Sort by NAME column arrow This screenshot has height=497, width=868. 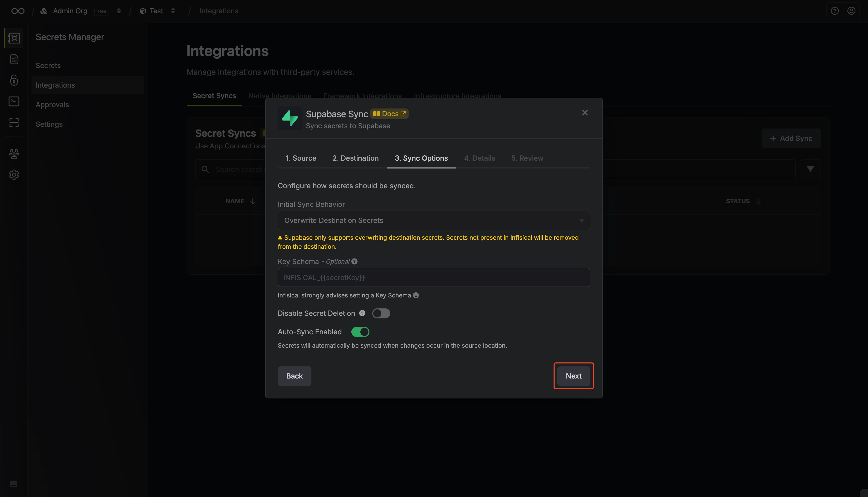[253, 201]
